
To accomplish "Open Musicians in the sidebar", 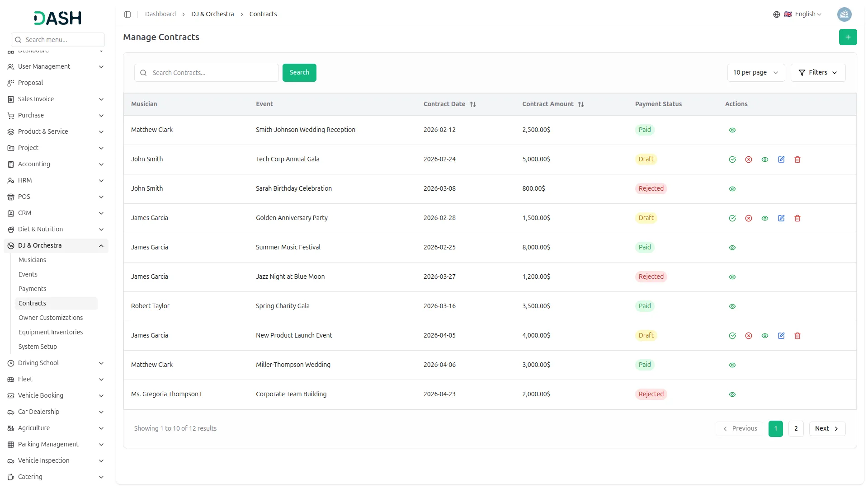I will (x=32, y=260).
